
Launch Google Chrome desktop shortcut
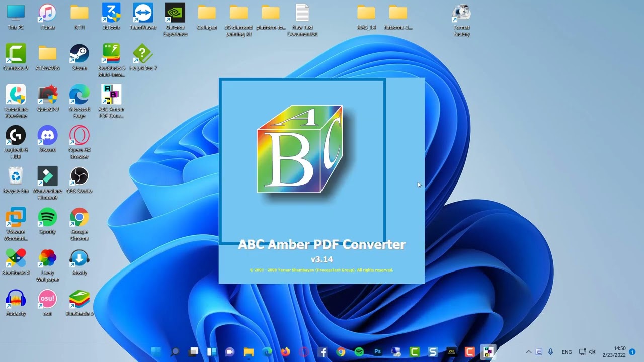pos(79,224)
